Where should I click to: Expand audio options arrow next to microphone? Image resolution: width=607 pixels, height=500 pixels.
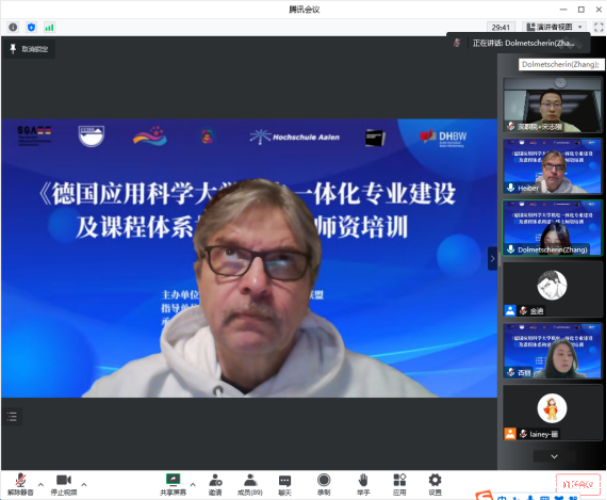pyautogui.click(x=39, y=479)
